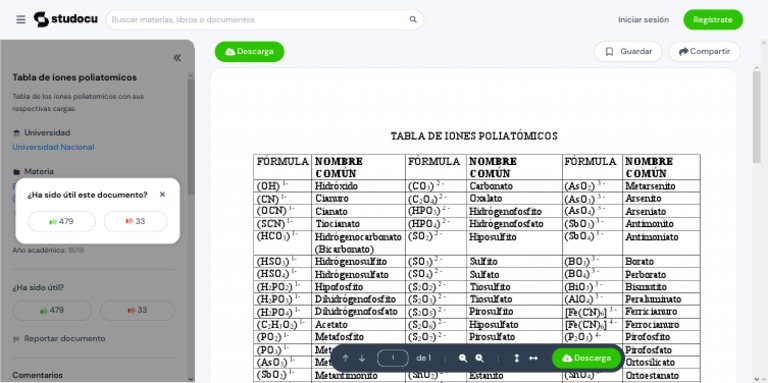Give thumbs up 479 in popup
Image resolution: width=768 pixels, height=383 pixels.
(x=62, y=221)
